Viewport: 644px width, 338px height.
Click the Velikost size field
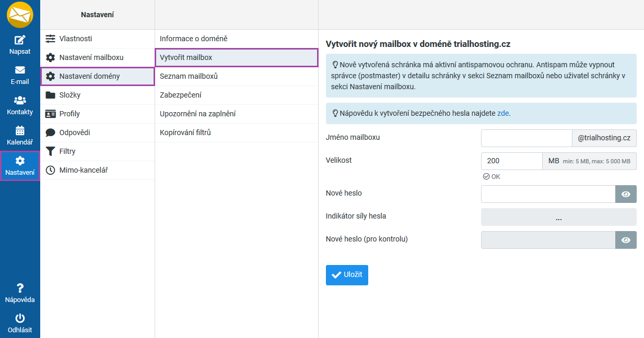tap(511, 161)
